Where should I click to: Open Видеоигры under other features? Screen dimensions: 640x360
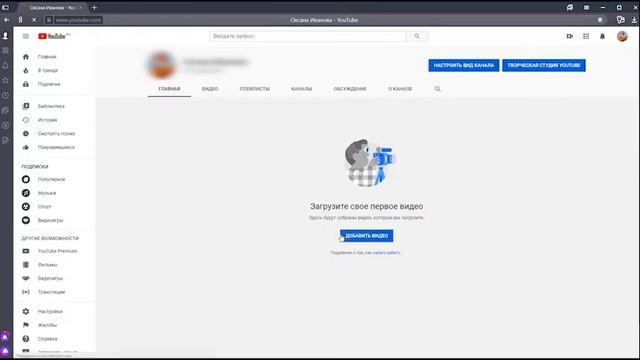[x=55, y=278]
